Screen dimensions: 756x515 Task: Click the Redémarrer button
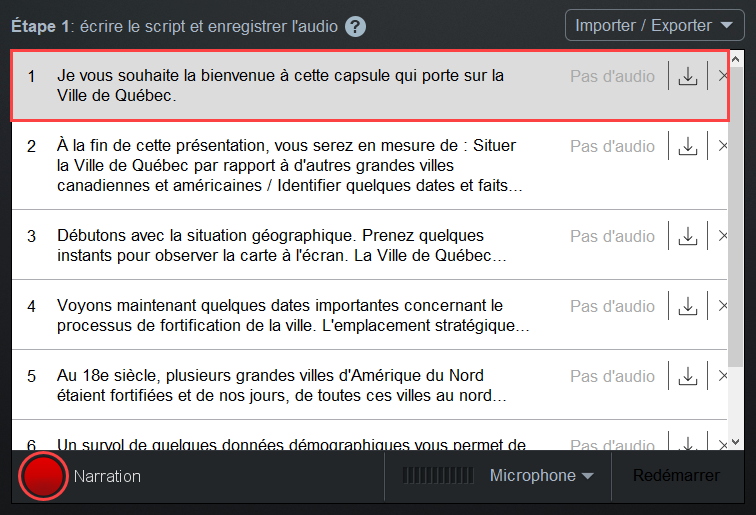[676, 475]
